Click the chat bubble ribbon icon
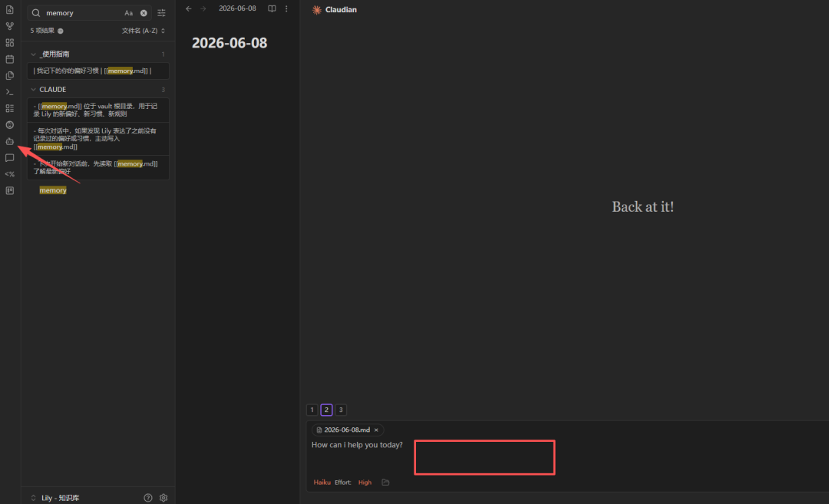The height and width of the screenshot is (504, 829). (x=9, y=157)
